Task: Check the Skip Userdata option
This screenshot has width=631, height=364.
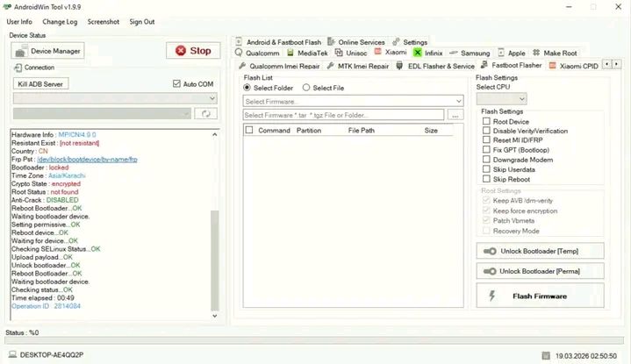Action: click(486, 169)
